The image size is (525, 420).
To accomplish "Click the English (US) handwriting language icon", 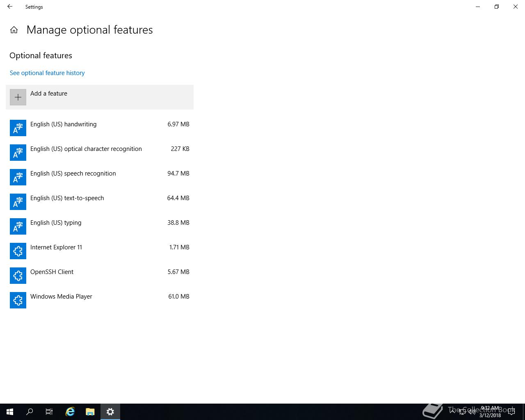I will 18,128.
